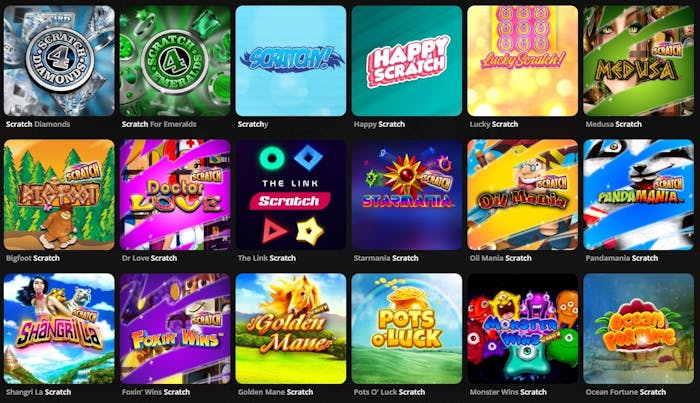This screenshot has width=700, height=403.
Task: Launch the Scratch 4 Emeralds game thumbnail
Action: tap(175, 61)
